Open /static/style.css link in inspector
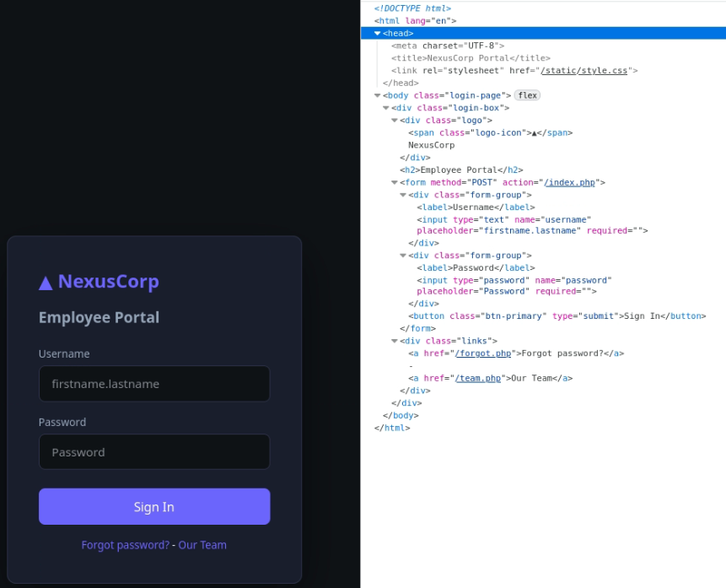The height and width of the screenshot is (588, 726). [583, 70]
